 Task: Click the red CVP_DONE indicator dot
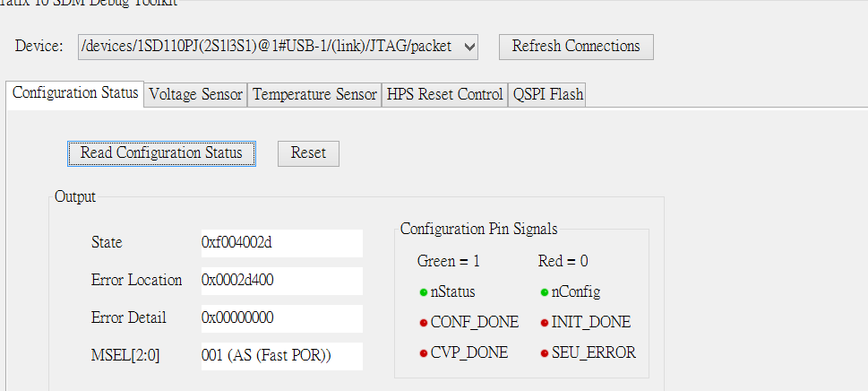click(x=423, y=353)
